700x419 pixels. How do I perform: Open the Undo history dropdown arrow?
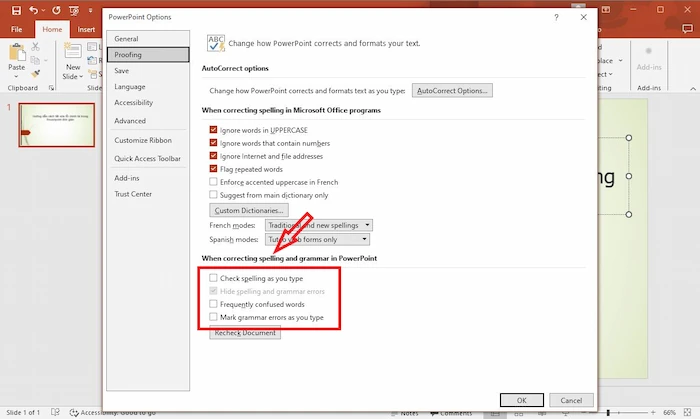[43, 10]
